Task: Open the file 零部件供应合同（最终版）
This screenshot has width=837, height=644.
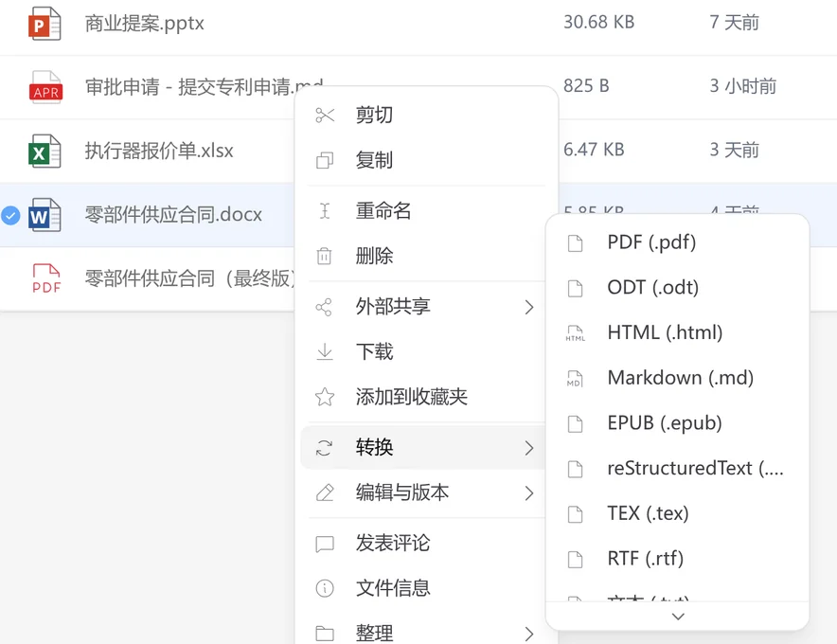Action: (x=189, y=278)
